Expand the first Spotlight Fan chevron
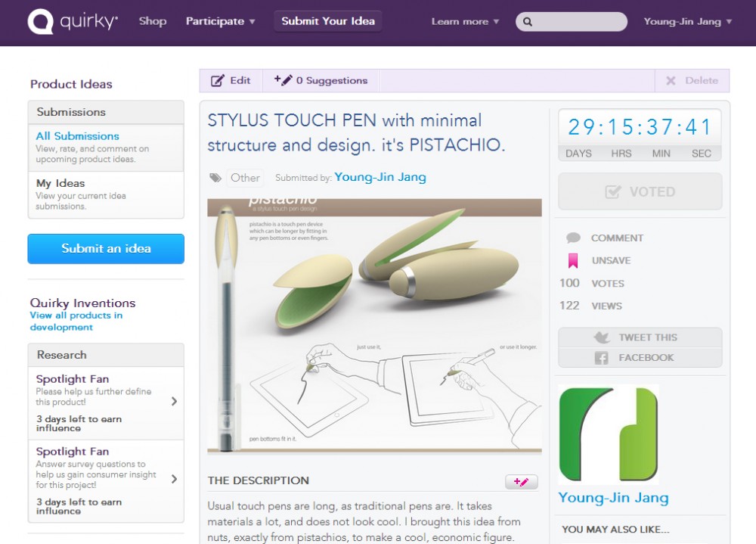This screenshot has height=544, width=756. coord(174,402)
